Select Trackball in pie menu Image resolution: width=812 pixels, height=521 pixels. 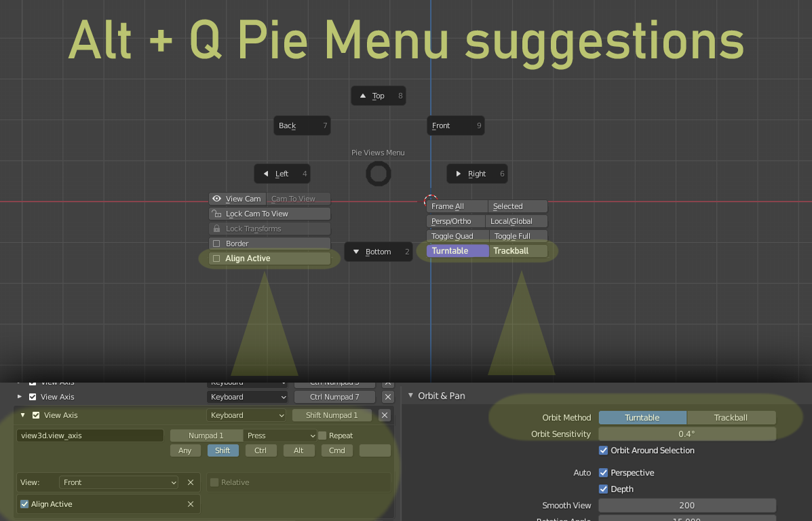518,250
